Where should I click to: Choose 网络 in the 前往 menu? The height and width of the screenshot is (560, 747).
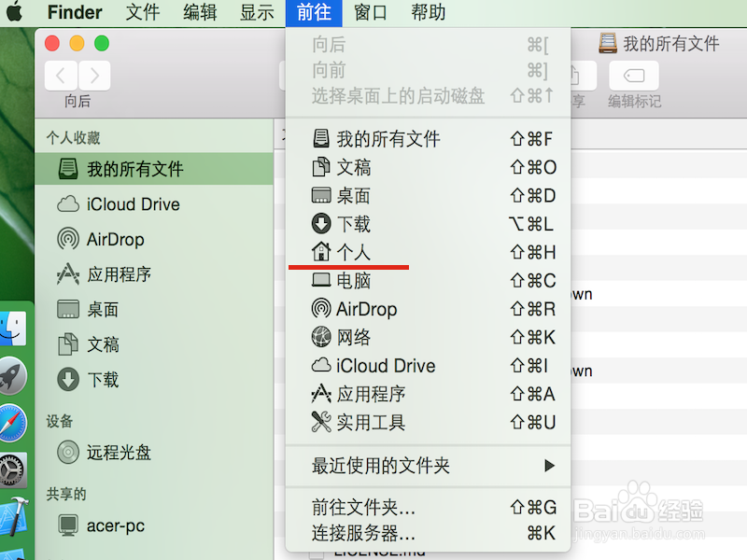(x=428, y=337)
